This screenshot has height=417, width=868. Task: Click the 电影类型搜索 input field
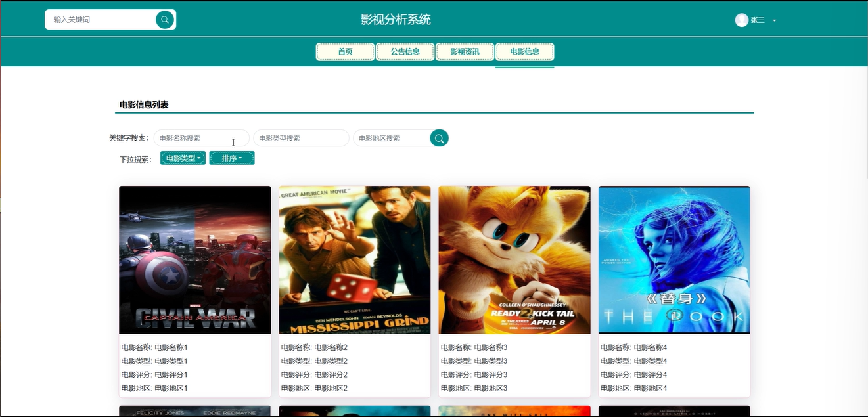(302, 138)
